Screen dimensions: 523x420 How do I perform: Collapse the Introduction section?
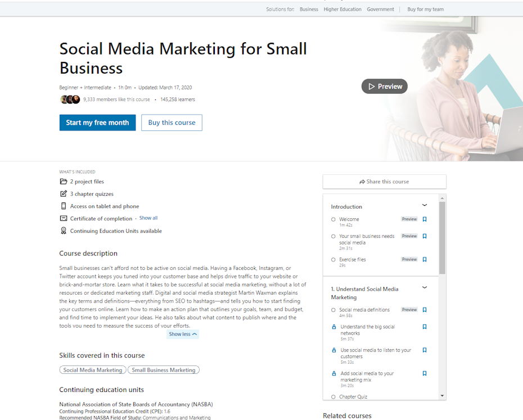coord(425,206)
